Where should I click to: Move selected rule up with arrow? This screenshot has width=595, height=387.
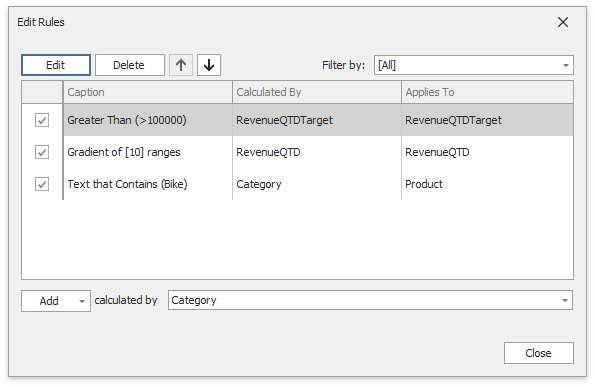point(181,65)
